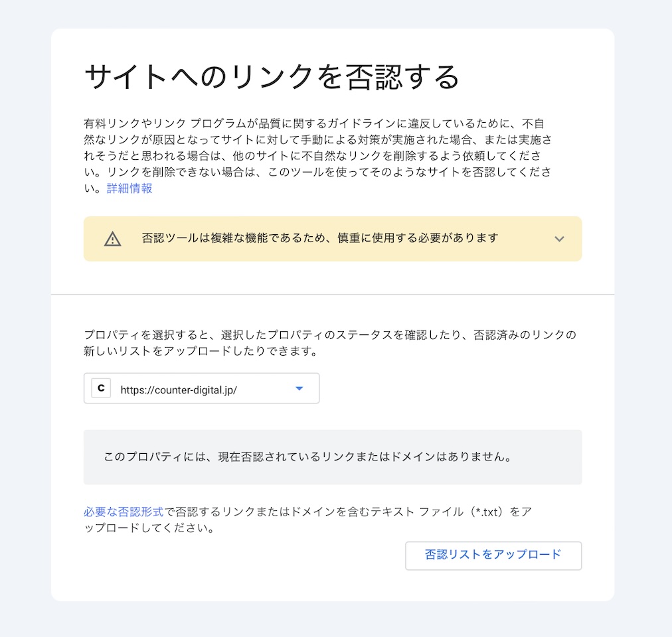Click the "C" site favicon in property selector
This screenshot has height=637, width=672.
(x=101, y=389)
